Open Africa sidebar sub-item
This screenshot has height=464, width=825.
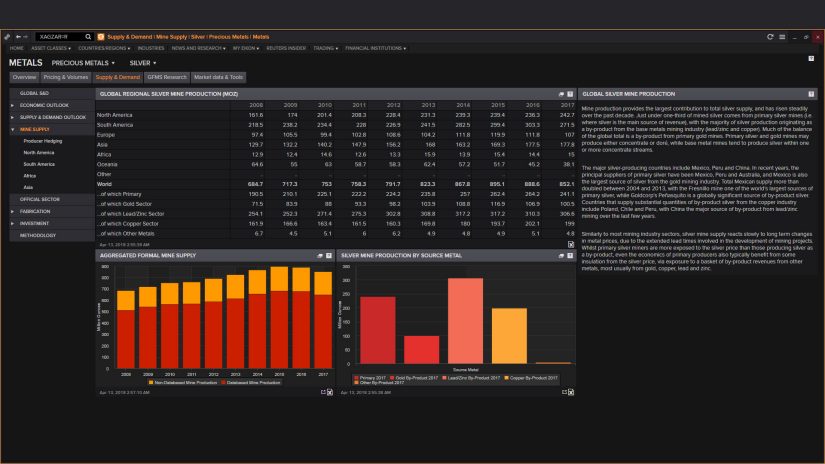point(29,176)
